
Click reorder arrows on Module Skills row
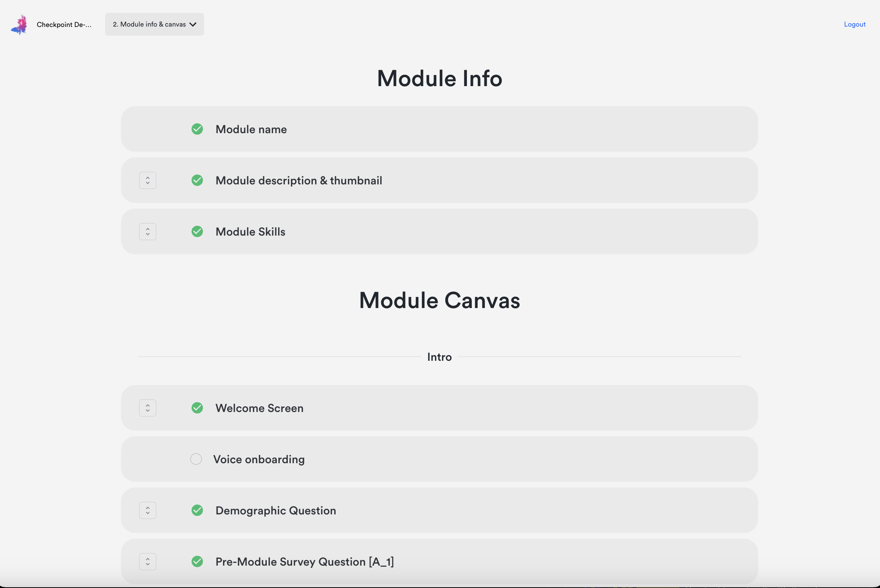(148, 231)
